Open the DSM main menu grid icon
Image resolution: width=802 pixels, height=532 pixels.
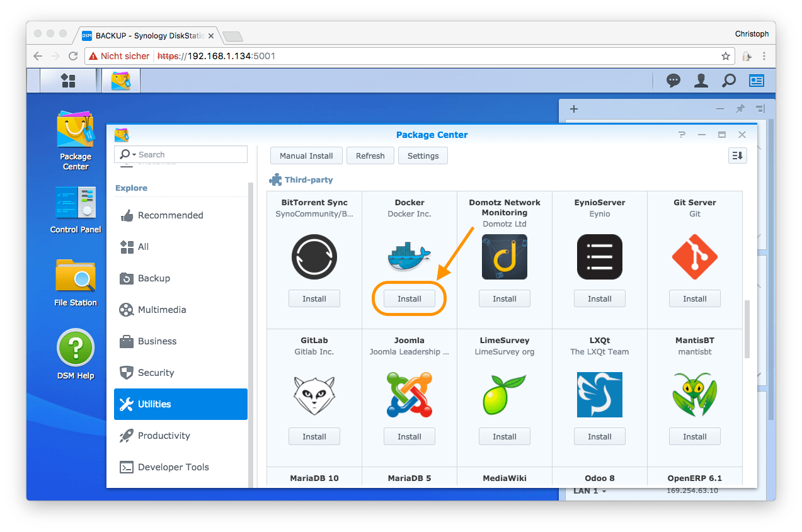click(67, 81)
